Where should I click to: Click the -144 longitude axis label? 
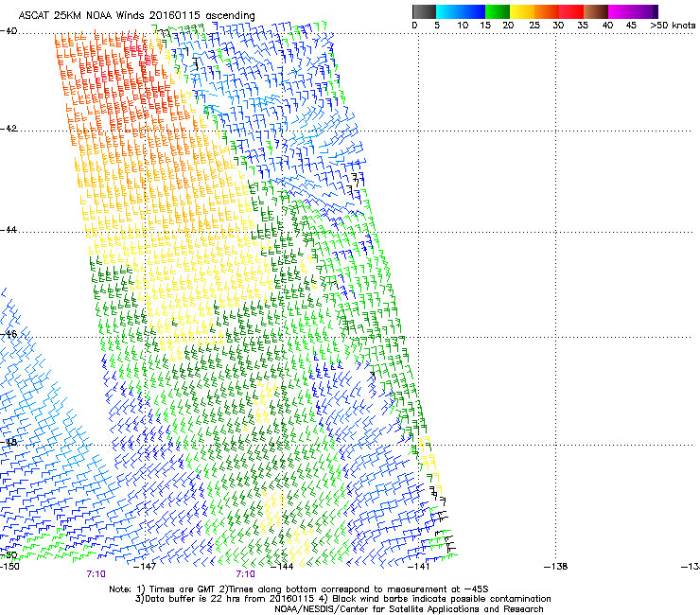282,567
